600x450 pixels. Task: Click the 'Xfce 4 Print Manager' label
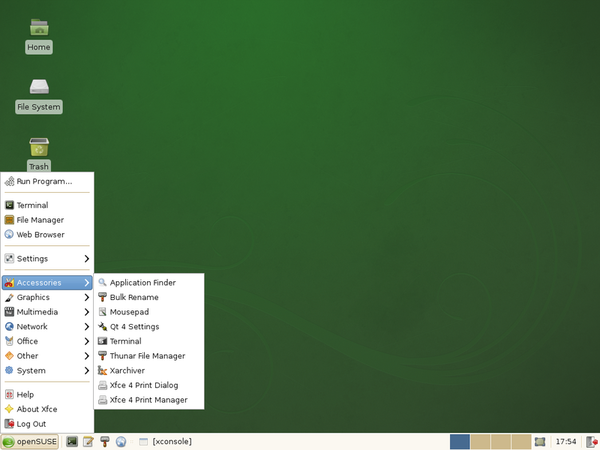coord(148,400)
